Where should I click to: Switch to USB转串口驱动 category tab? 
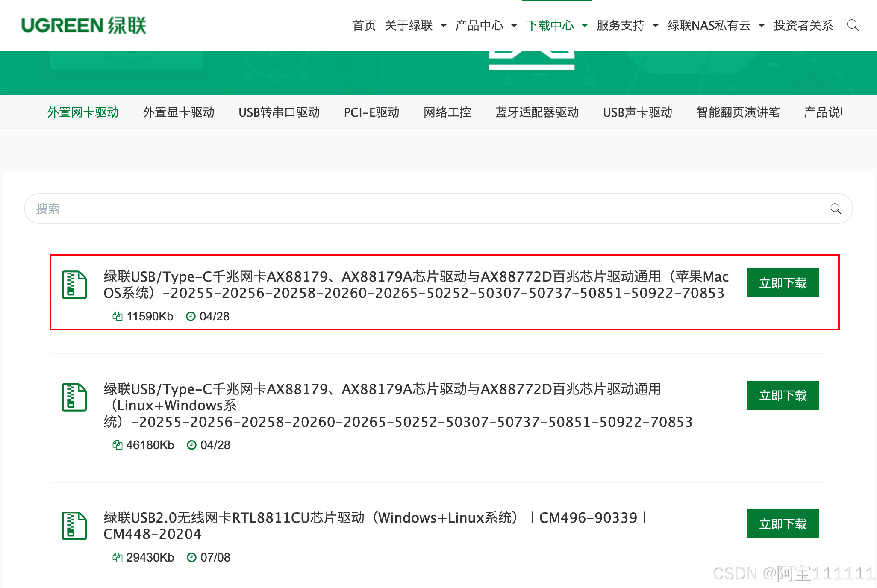click(279, 112)
